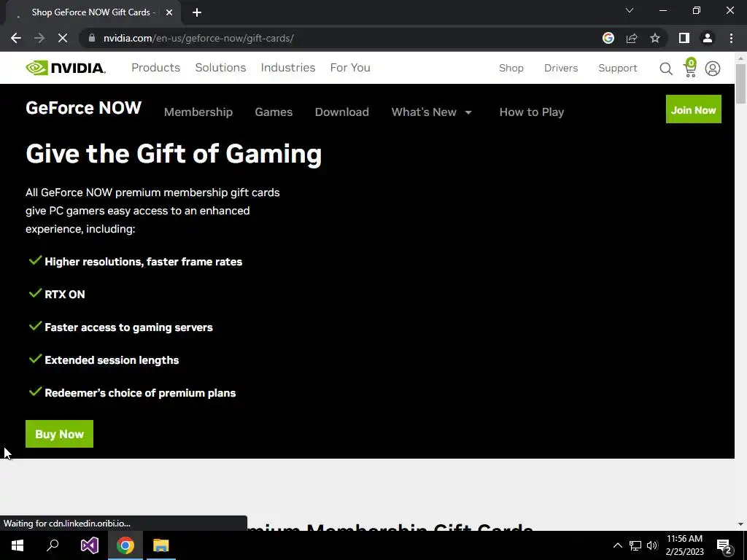This screenshot has width=747, height=560.
Task: Stop page loading with the X icon
Action: [x=63, y=38]
